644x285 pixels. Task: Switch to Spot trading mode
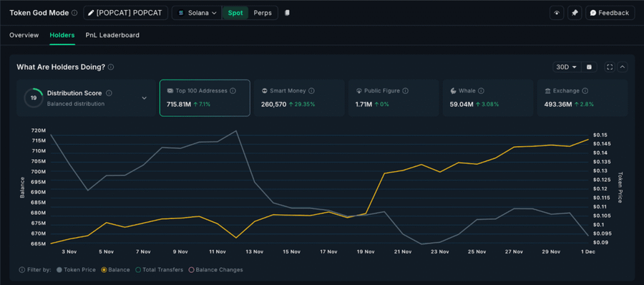235,13
